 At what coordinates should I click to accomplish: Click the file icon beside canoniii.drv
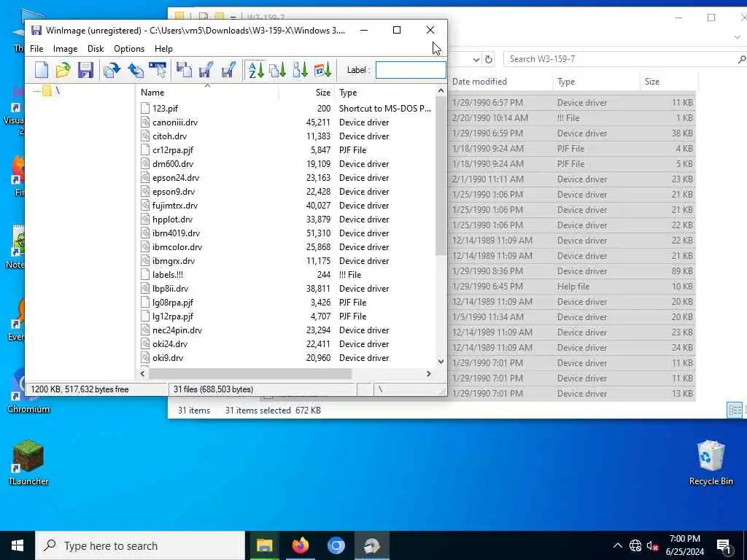pyautogui.click(x=145, y=122)
